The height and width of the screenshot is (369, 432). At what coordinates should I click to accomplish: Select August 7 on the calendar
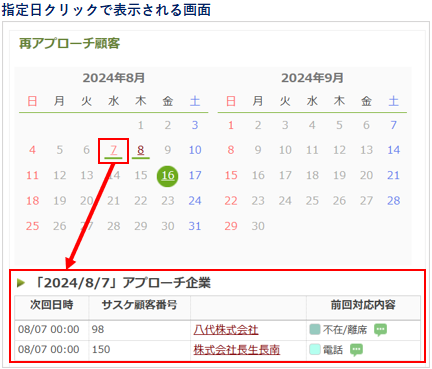(113, 150)
